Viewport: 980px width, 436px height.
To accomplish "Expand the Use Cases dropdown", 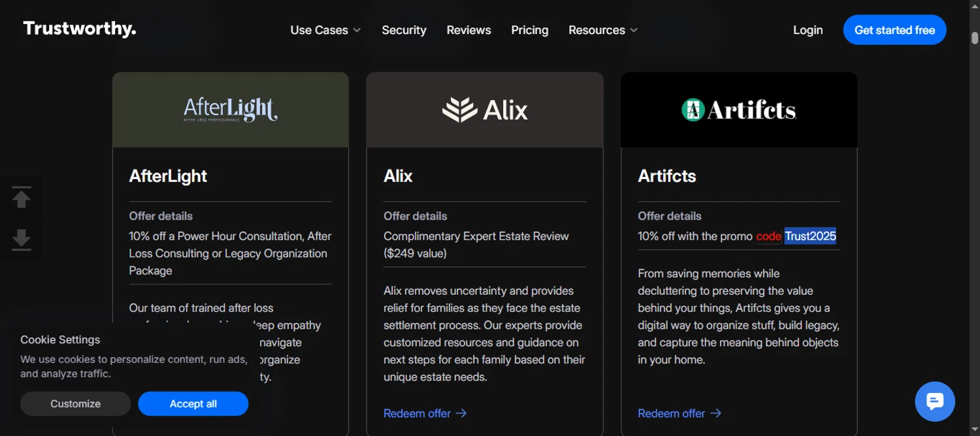I will [325, 30].
